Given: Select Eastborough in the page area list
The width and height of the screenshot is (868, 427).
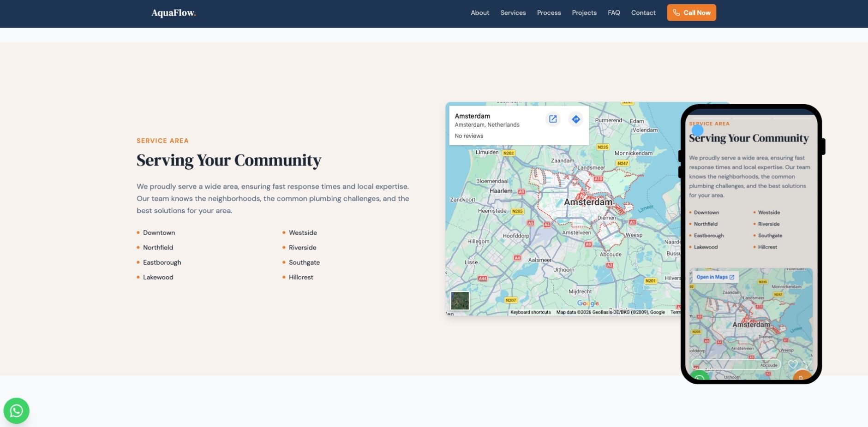Looking at the screenshot, I should tap(162, 262).
